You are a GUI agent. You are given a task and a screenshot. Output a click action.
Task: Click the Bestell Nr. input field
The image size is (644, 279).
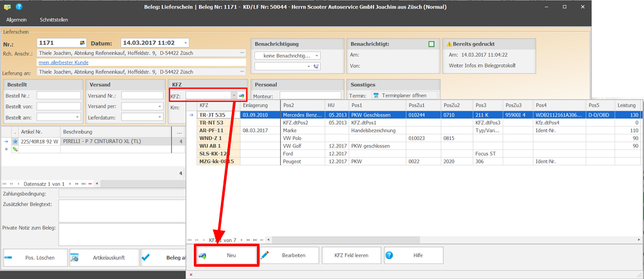tap(59, 95)
